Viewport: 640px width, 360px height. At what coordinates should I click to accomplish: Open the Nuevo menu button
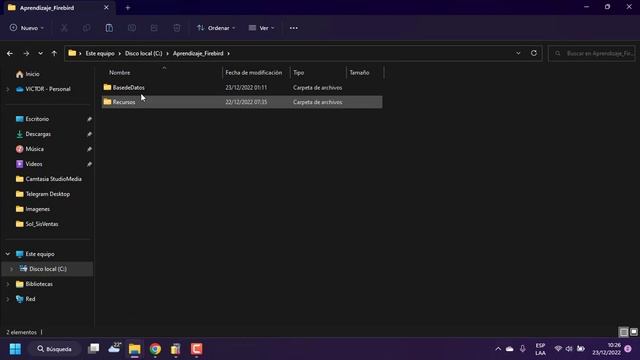(x=27, y=28)
